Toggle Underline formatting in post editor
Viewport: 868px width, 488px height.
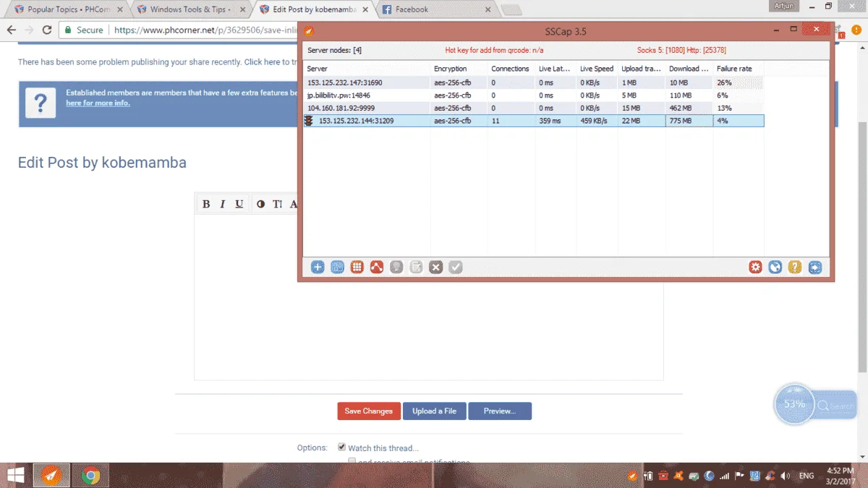(x=239, y=204)
